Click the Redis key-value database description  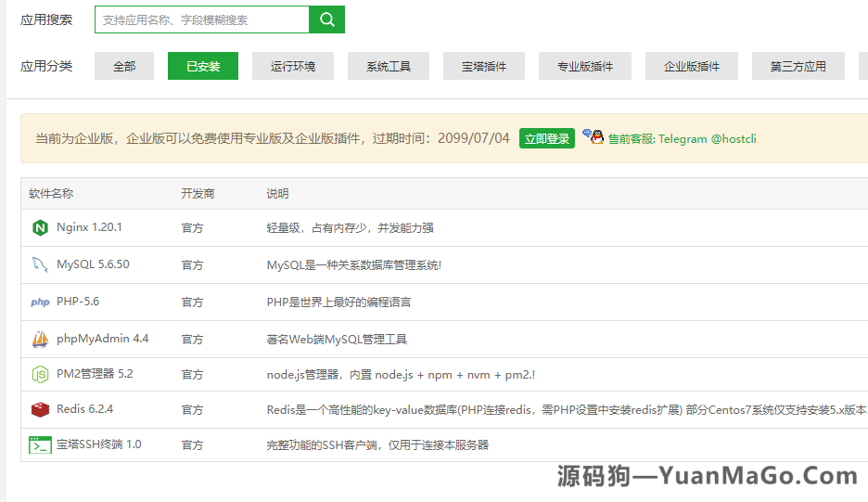566,409
